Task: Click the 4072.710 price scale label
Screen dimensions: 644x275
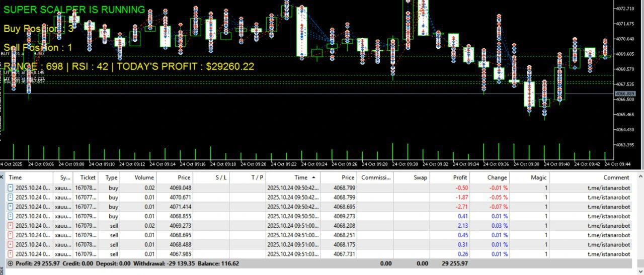Action: click(x=625, y=9)
